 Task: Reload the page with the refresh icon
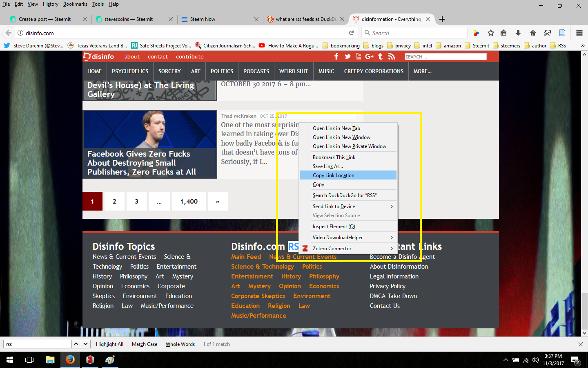tap(351, 33)
